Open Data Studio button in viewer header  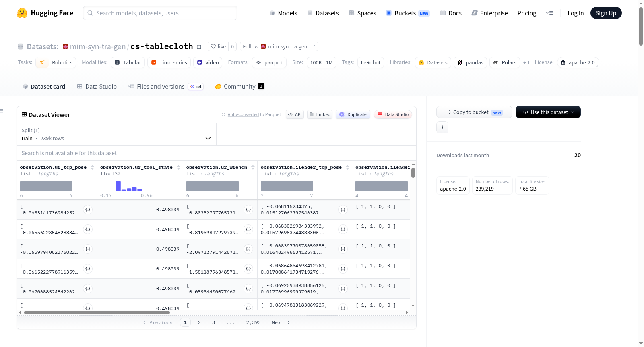[393, 114]
